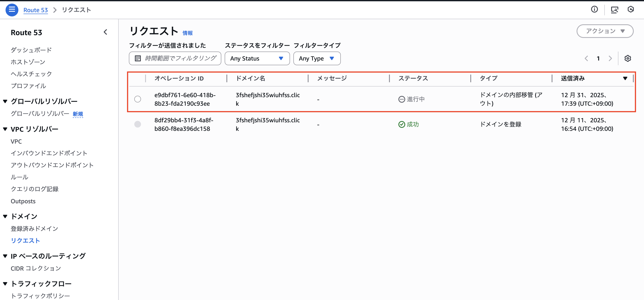The height and width of the screenshot is (300, 644).
Task: Select the radio button for operation e9dbf761
Action: coord(137,99)
